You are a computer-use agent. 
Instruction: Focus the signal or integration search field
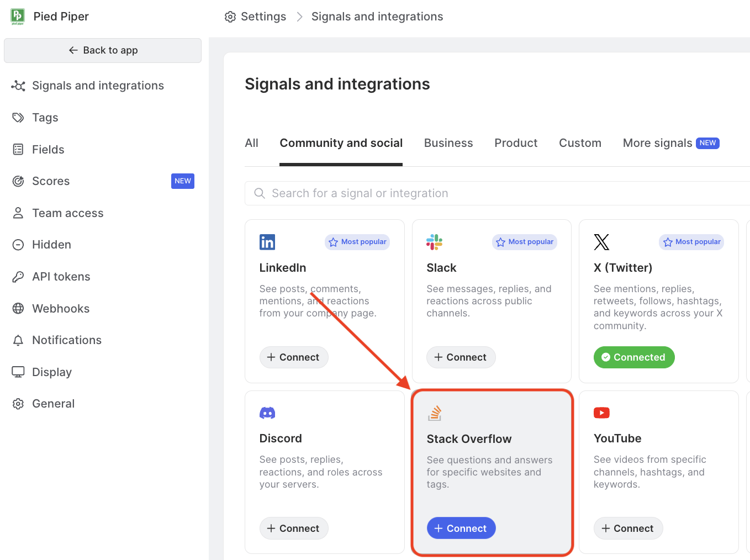coord(497,193)
